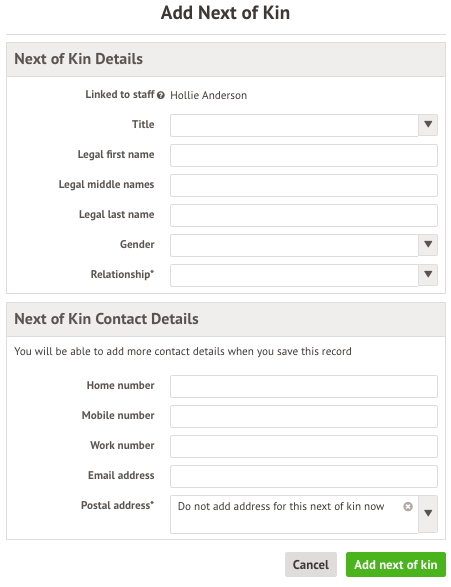Viewport: 451px width, 587px height.
Task: Open the Relationship dropdown arrow
Action: (x=428, y=275)
